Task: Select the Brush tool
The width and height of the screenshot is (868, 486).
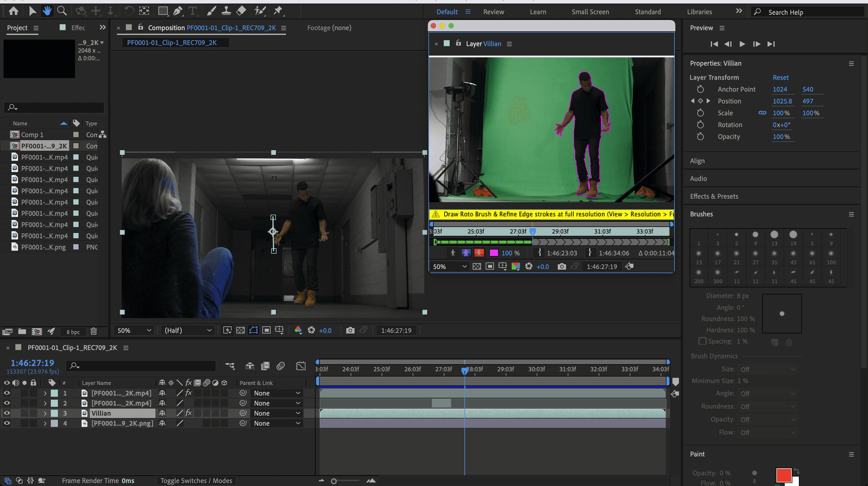Action: pos(211,11)
